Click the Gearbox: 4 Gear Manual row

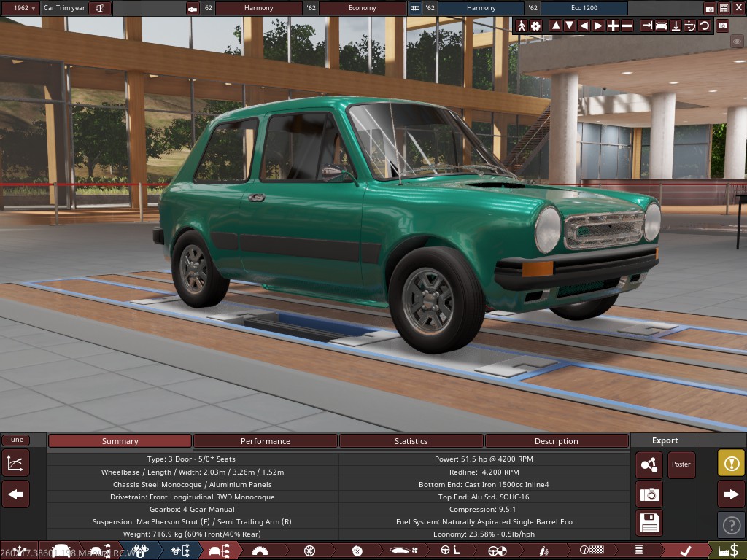(x=192, y=509)
